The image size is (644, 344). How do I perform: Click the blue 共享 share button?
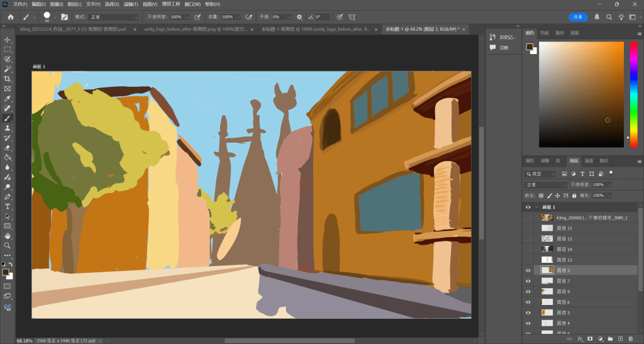pos(578,17)
